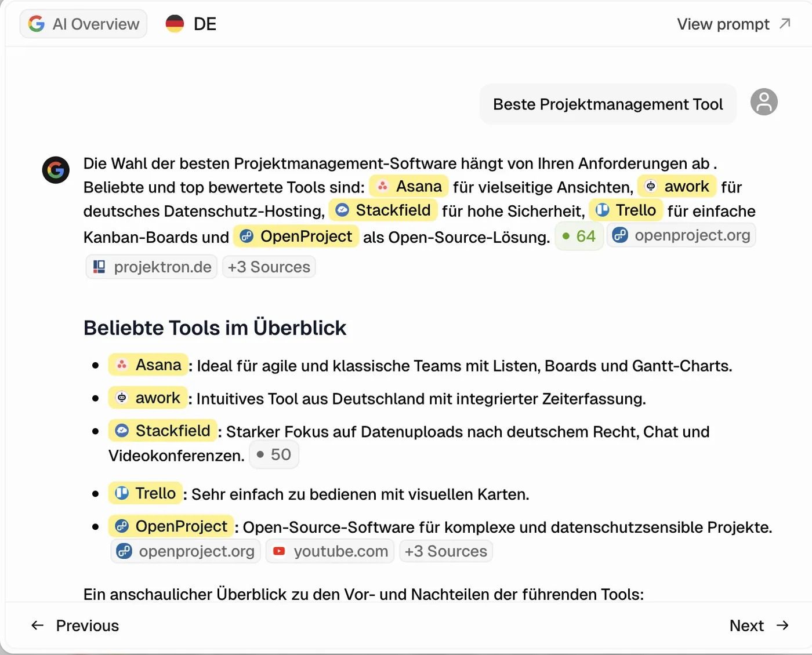This screenshot has width=812, height=655.
Task: Click the Beliebte Tools im Überblick heading
Action: (x=215, y=328)
